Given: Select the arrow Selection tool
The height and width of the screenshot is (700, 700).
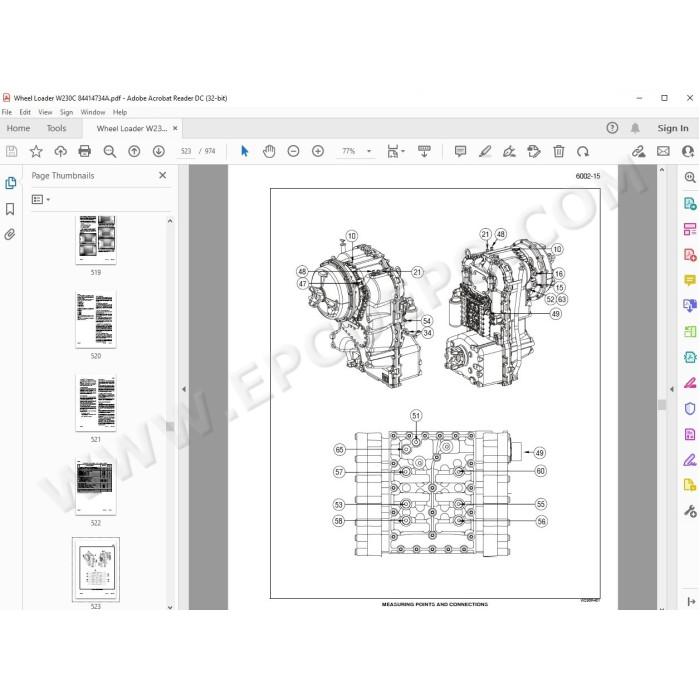Looking at the screenshot, I should [x=244, y=151].
